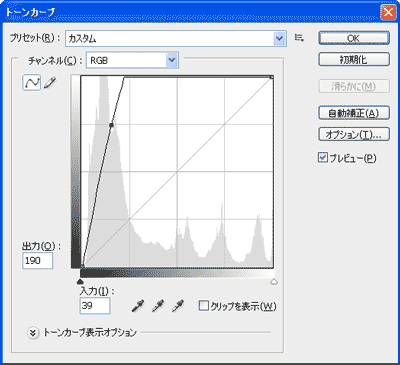Click the 滑らかに button
This screenshot has width=400, height=365.
(354, 87)
